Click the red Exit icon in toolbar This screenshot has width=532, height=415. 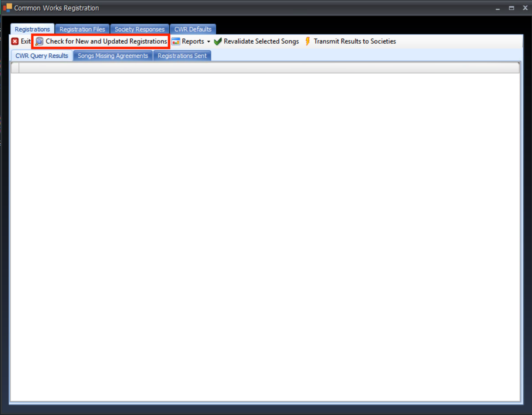coord(15,41)
